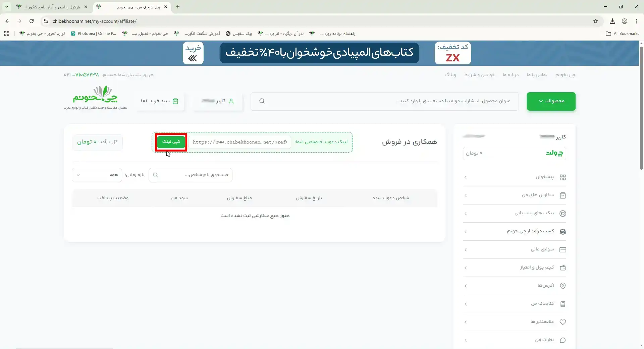The height and width of the screenshot is (349, 644).
Task: Open the time range (بازه زمانی) dropdown
Action: pyautogui.click(x=97, y=175)
